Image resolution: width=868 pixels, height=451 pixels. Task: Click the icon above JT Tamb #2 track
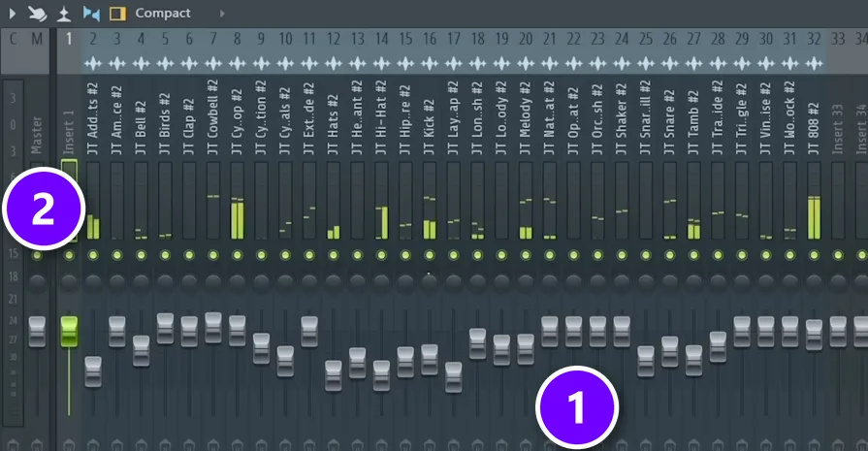(693, 64)
